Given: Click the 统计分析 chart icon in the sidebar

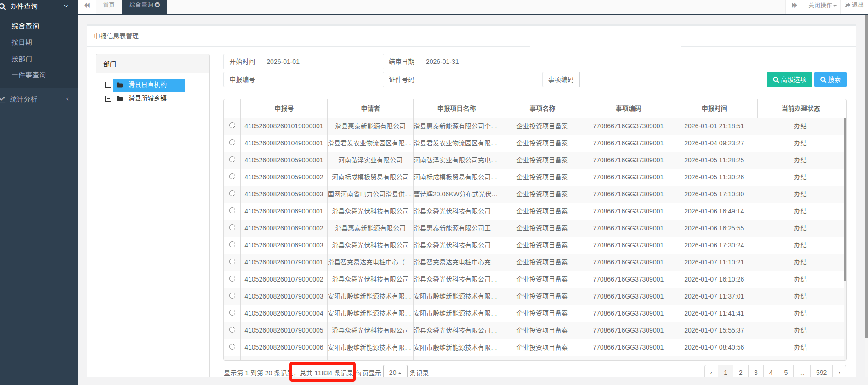Looking at the screenshot, I should (3, 99).
